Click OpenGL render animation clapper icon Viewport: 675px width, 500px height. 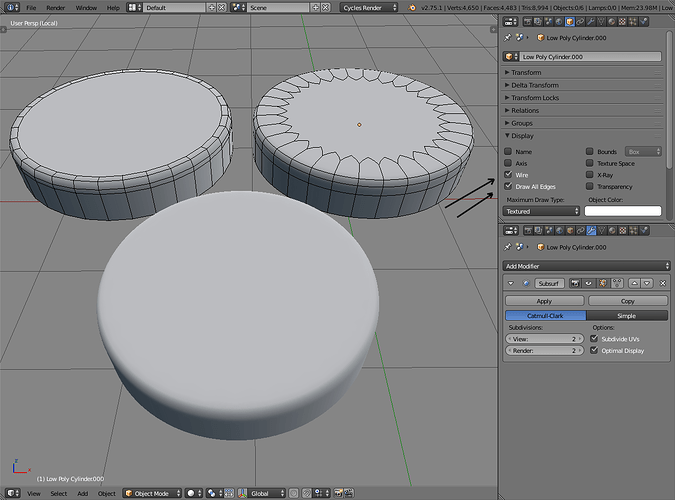pos(349,493)
